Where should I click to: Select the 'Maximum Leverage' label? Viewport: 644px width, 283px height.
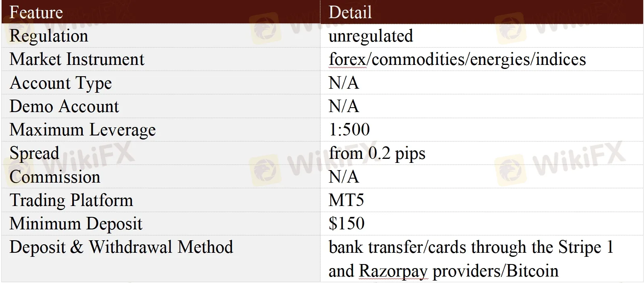[x=82, y=130]
